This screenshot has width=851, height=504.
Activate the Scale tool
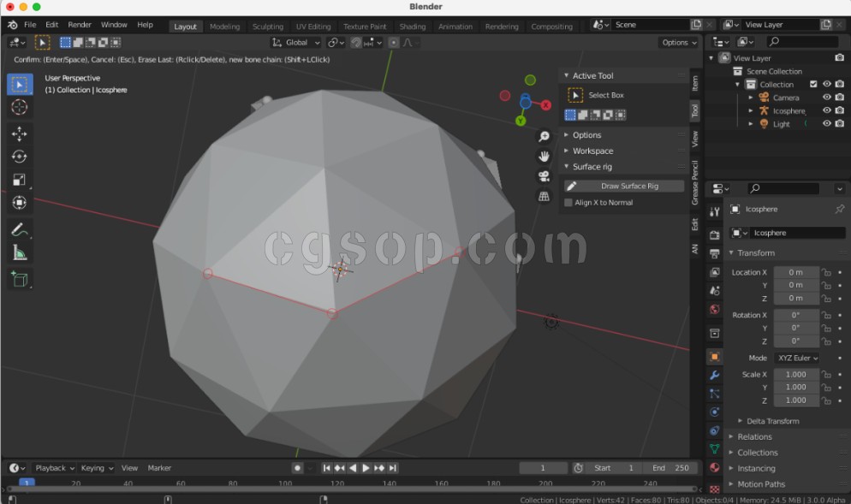tap(20, 180)
